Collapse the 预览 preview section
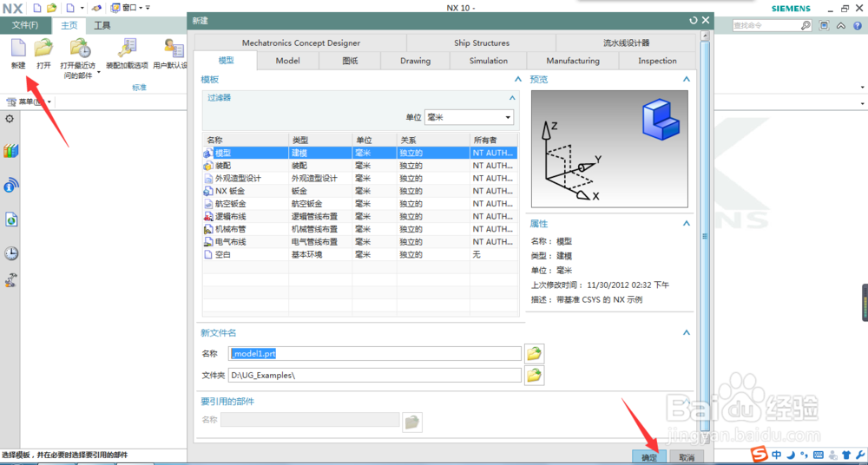The width and height of the screenshot is (868, 465). coord(687,80)
